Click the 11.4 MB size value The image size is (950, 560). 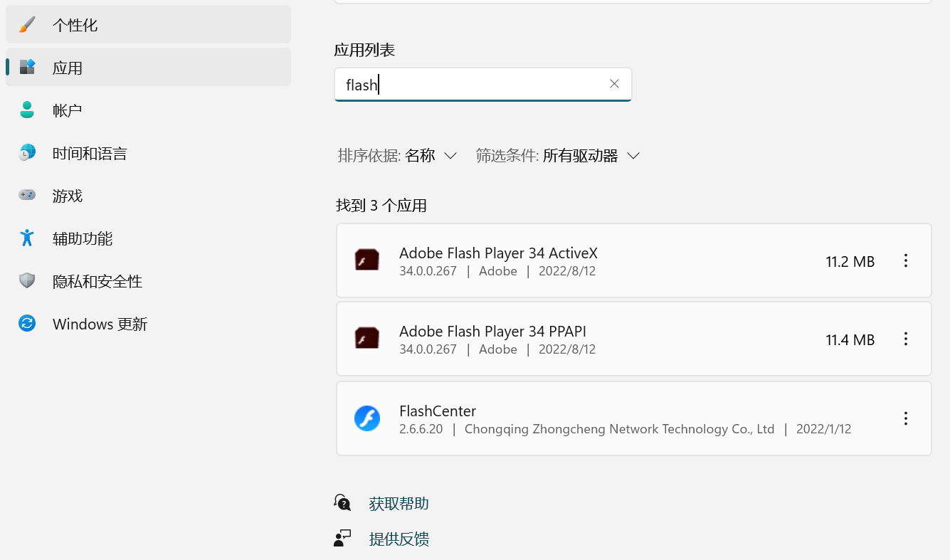pyautogui.click(x=850, y=340)
